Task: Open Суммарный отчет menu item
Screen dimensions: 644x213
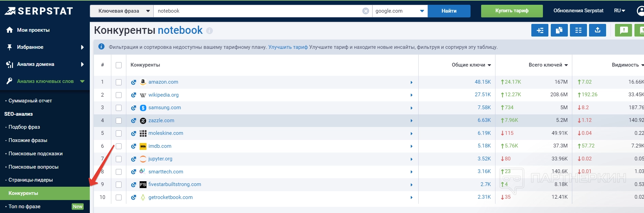Action: [30, 101]
